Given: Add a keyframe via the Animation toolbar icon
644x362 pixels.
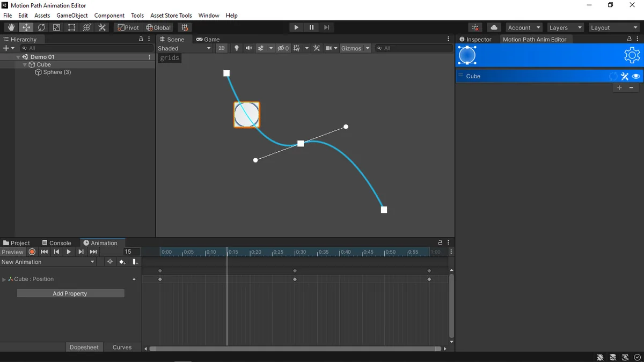Looking at the screenshot, I should pyautogui.click(x=122, y=262).
